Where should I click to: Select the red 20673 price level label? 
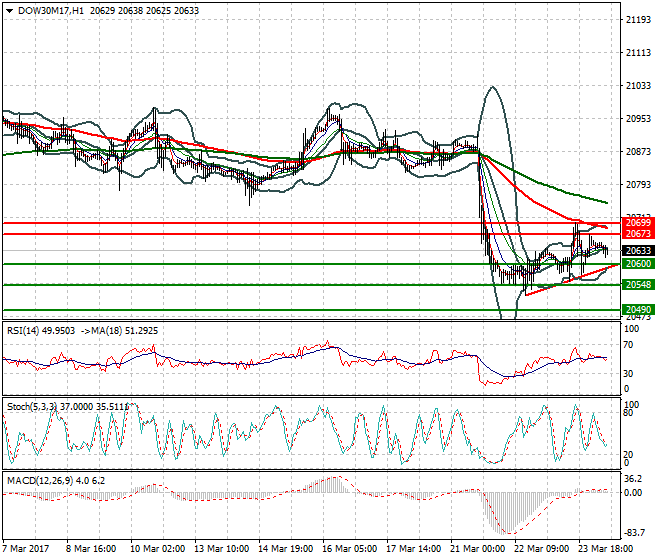click(x=638, y=234)
